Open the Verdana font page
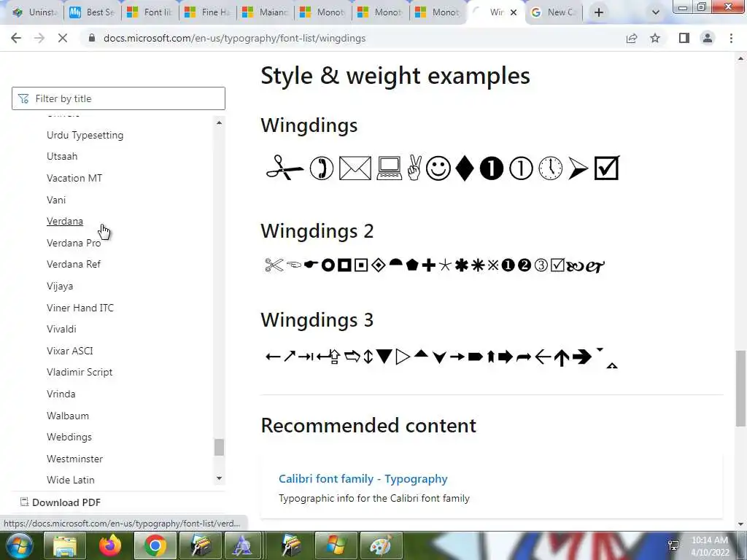 point(65,222)
